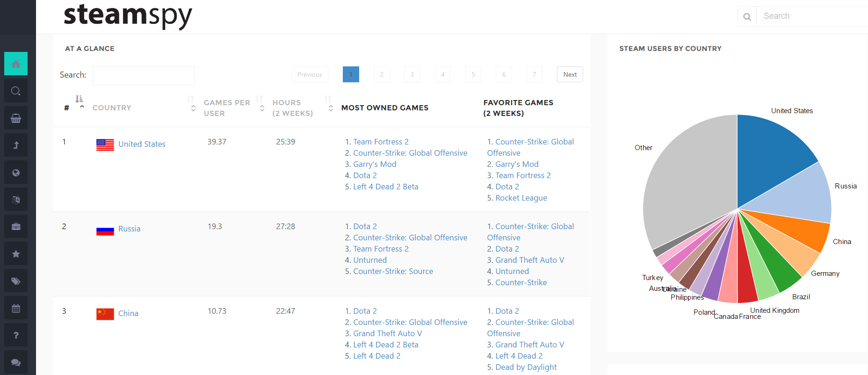Open the tags icon in sidebar
Viewport: 868px width, 375px height.
(x=16, y=281)
